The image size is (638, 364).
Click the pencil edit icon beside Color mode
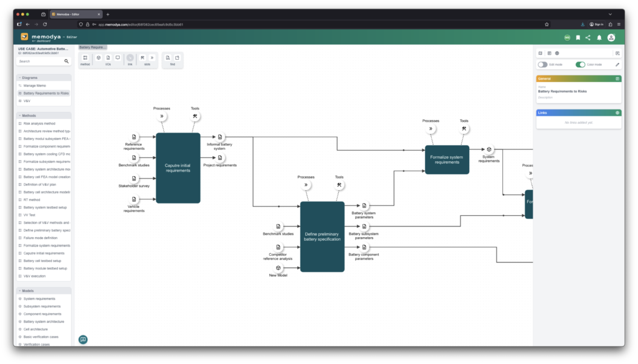click(617, 64)
